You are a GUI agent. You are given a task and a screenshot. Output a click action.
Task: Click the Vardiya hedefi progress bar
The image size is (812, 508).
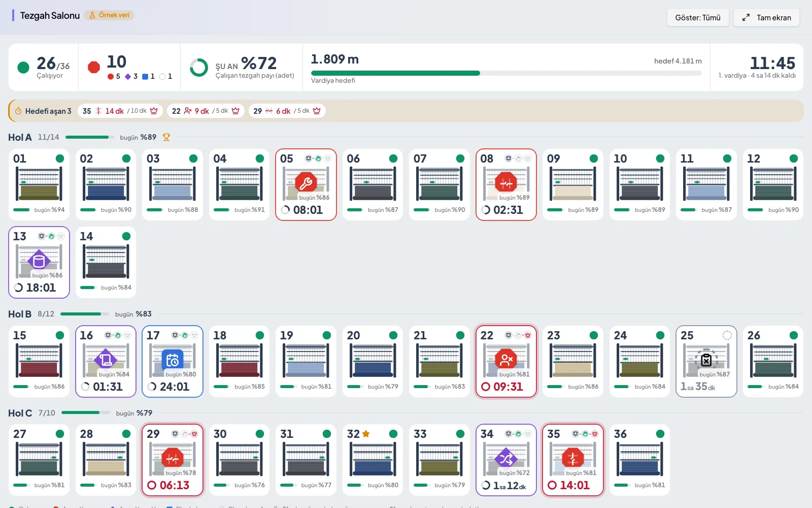pyautogui.click(x=506, y=73)
